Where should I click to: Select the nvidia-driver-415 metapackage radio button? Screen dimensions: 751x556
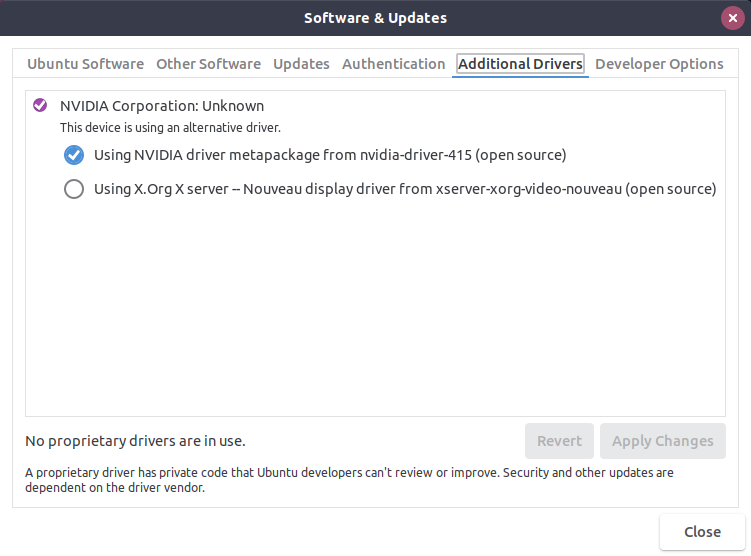point(74,155)
